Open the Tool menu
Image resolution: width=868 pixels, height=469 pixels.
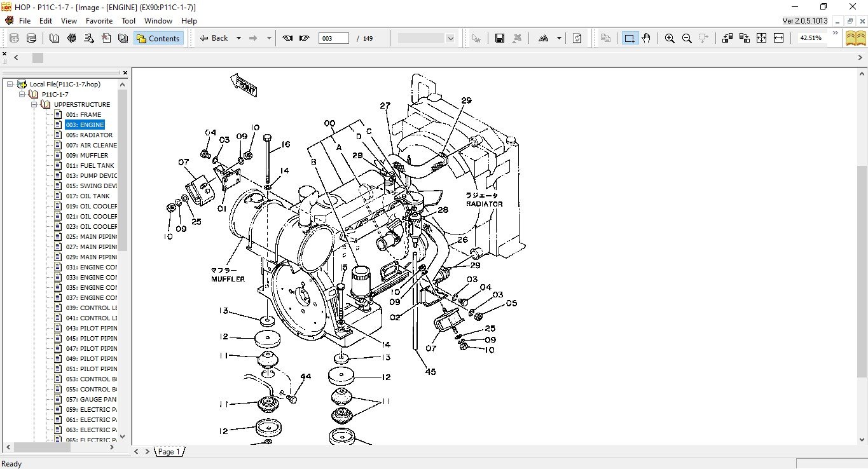click(x=128, y=20)
